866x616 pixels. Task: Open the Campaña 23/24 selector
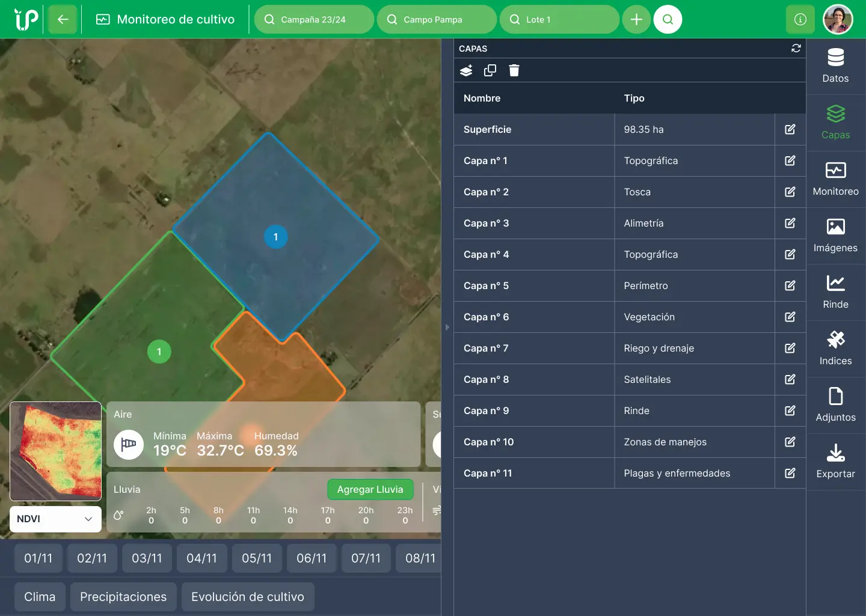pos(314,19)
